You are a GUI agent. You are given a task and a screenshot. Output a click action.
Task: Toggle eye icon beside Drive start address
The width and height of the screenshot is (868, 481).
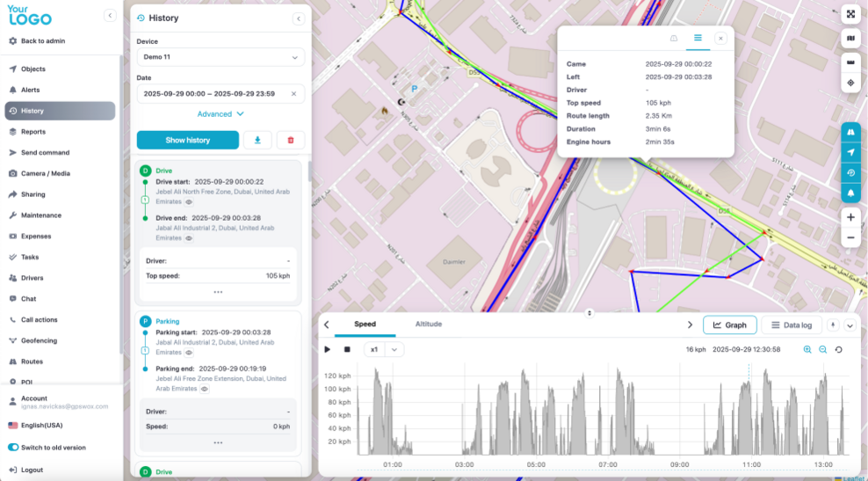(189, 202)
